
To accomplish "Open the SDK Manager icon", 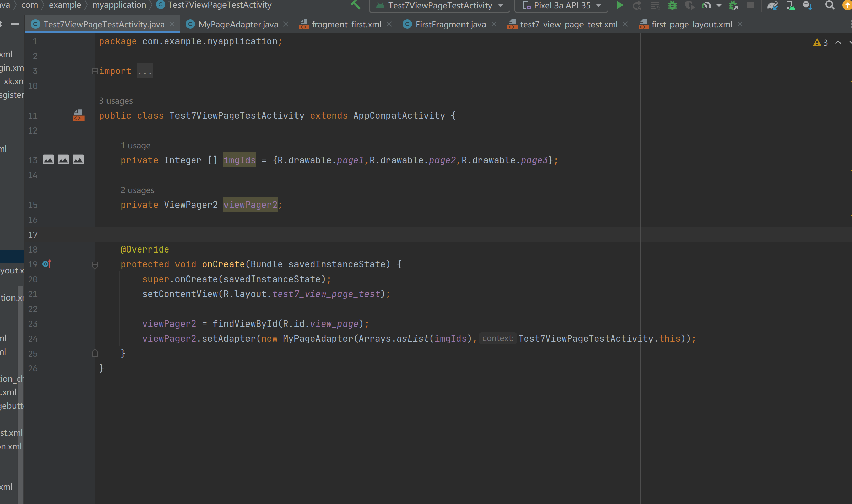I will (x=807, y=5).
